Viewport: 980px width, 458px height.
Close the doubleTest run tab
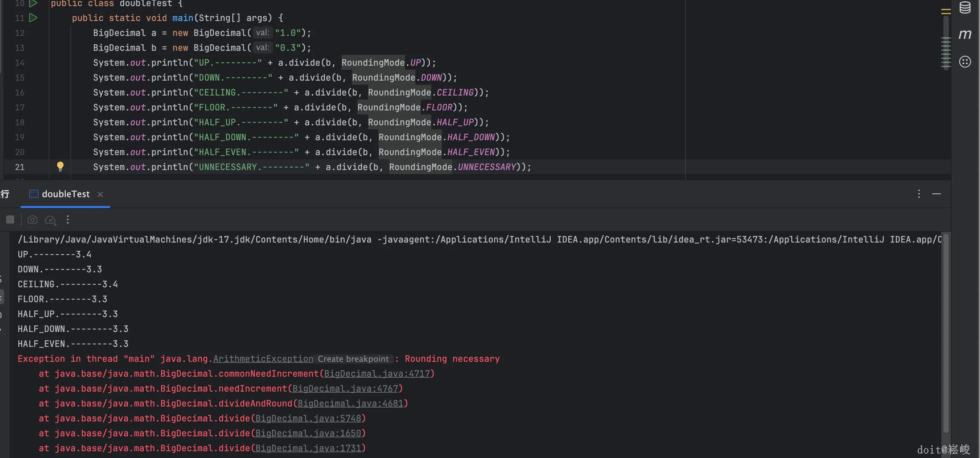point(100,194)
